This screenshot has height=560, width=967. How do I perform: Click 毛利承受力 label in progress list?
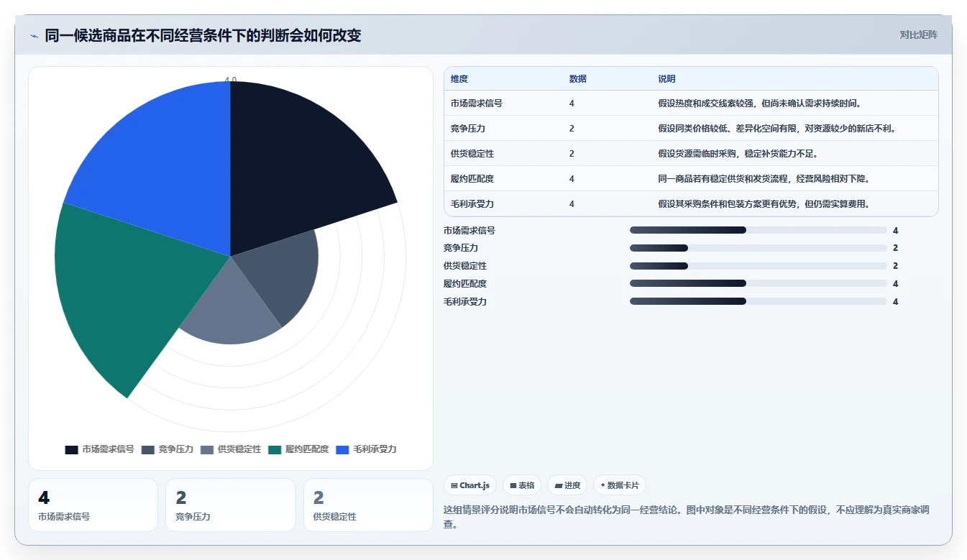point(465,302)
